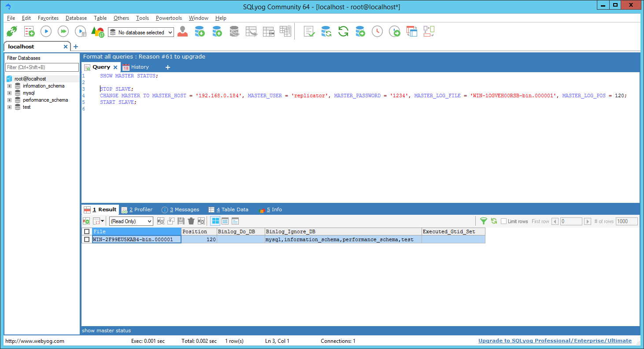Click the Filter Databases input field
644x349 pixels.
pos(42,67)
